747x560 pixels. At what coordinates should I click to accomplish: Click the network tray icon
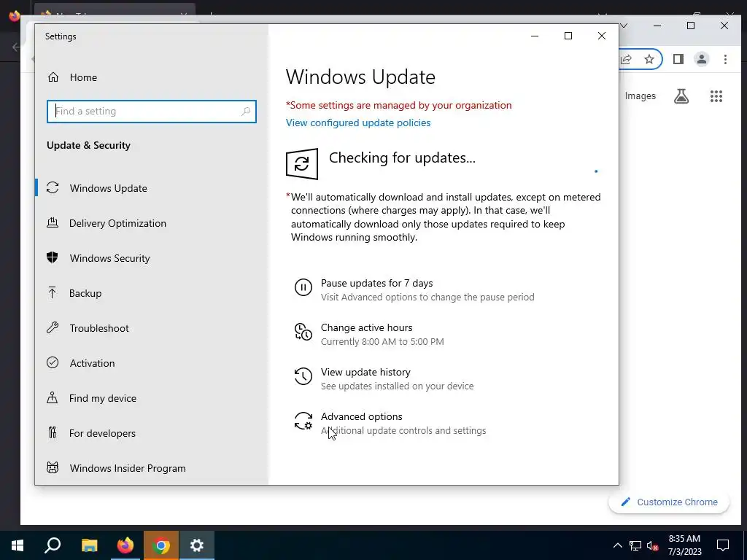click(635, 545)
